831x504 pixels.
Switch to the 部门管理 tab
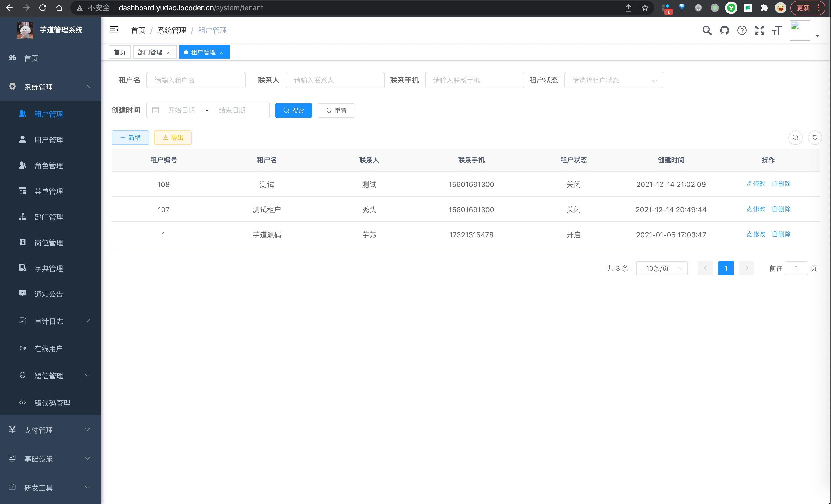click(x=150, y=52)
